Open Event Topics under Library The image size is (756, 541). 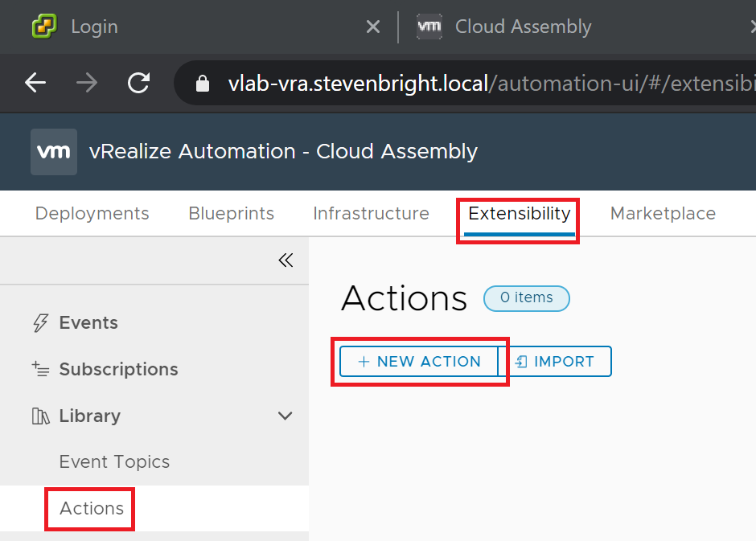tap(114, 462)
